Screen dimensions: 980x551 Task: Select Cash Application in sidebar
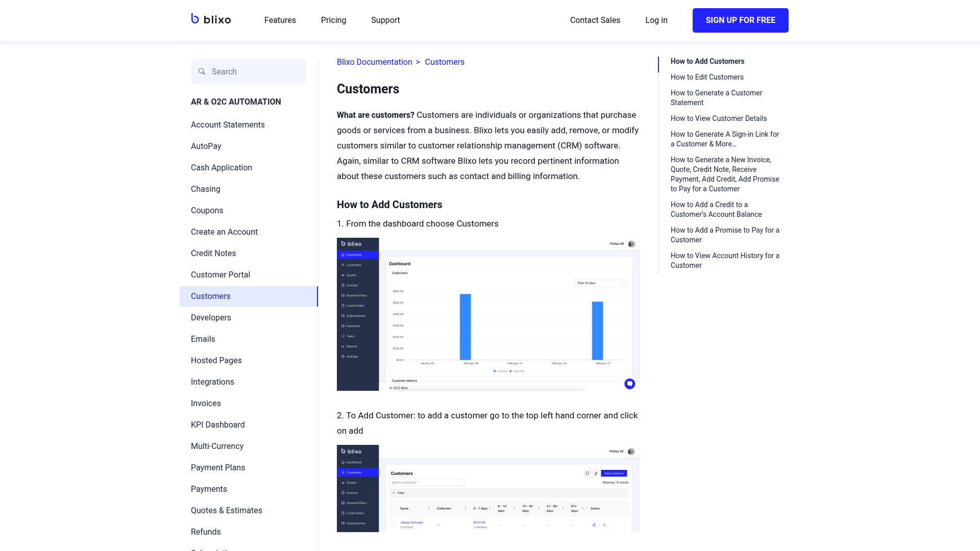(x=222, y=168)
